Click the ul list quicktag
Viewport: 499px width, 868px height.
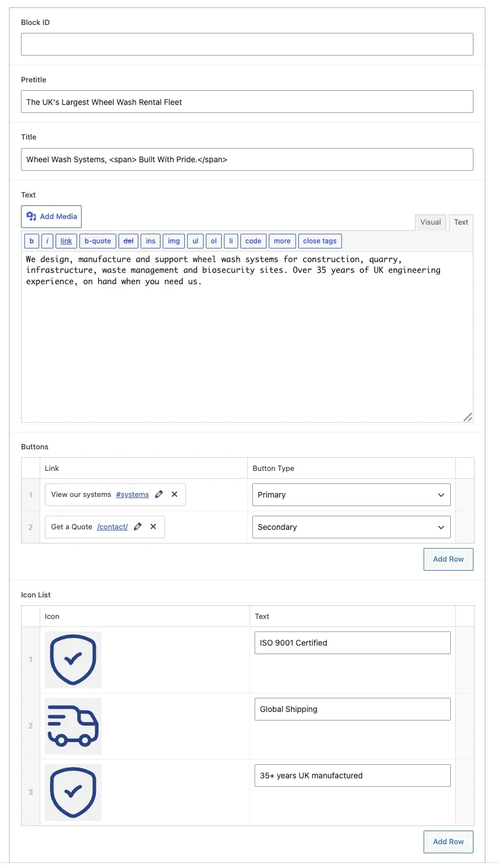[195, 241]
